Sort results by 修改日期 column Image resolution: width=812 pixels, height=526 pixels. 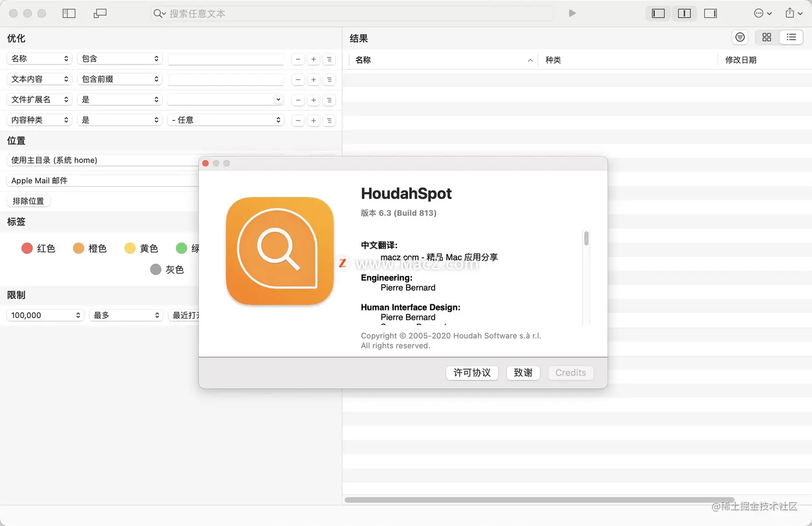(764, 60)
